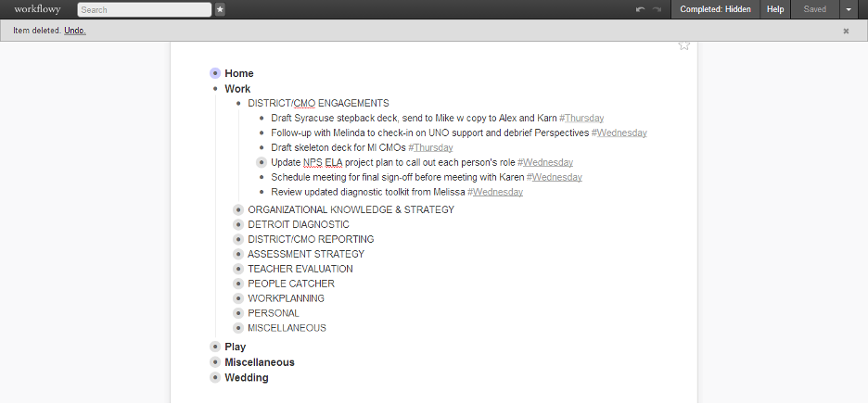Viewport: 868px width, 404px height.
Task: Open the Help menu
Action: [775, 9]
